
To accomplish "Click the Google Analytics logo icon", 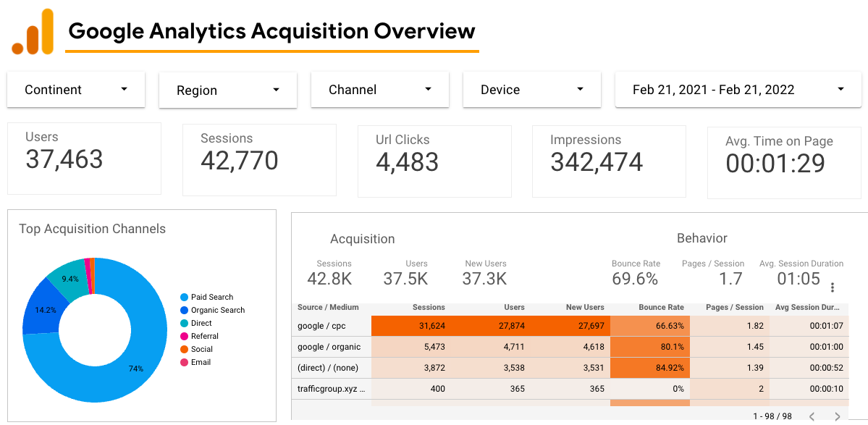I will click(33, 32).
